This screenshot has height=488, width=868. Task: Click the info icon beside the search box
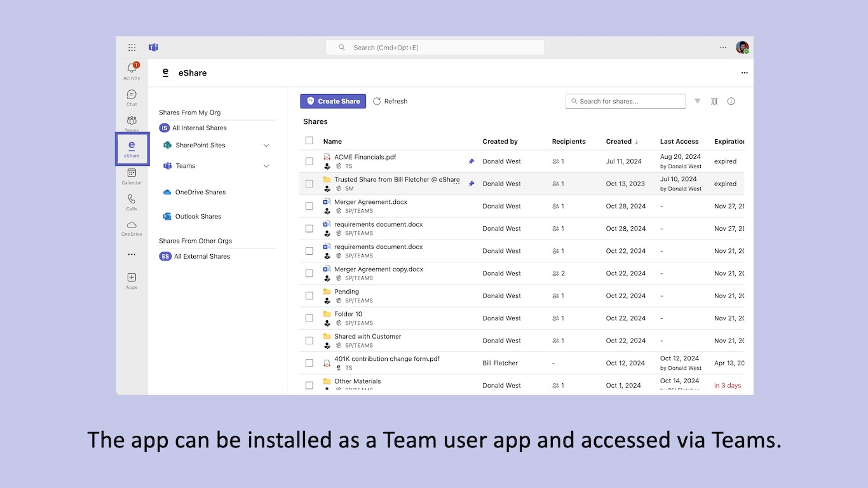pyautogui.click(x=731, y=101)
